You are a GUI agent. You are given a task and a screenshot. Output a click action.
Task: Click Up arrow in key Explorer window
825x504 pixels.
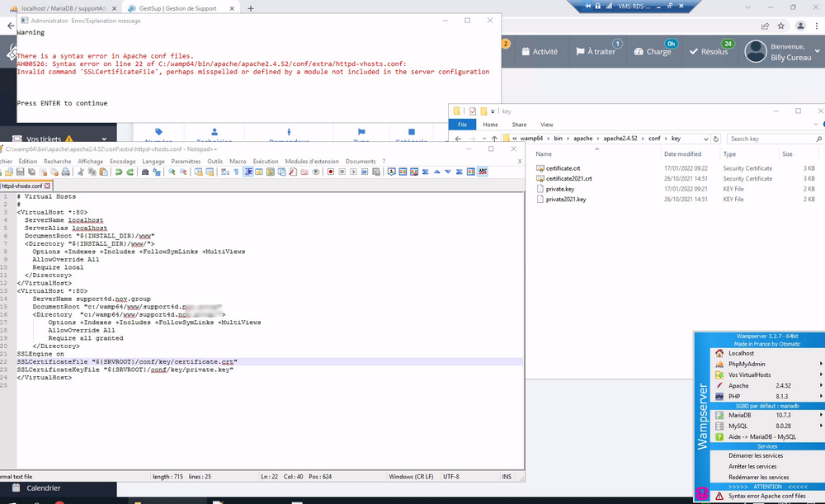(x=494, y=139)
